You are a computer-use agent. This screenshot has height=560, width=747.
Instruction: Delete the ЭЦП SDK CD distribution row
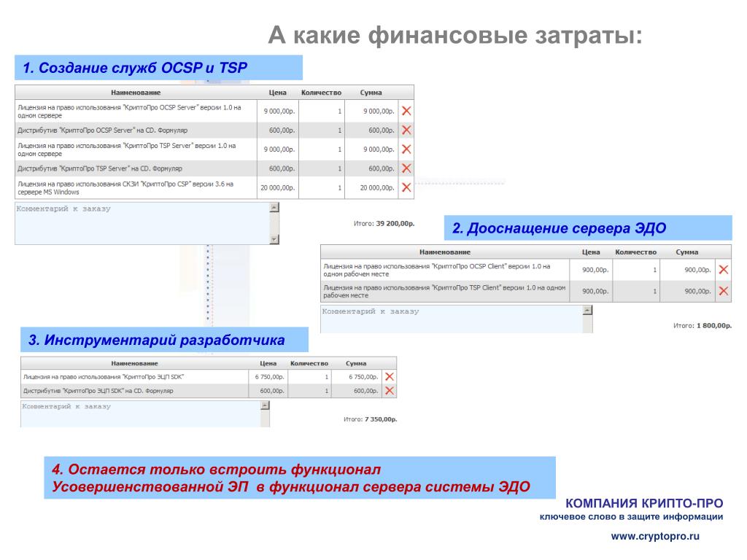[390, 391]
